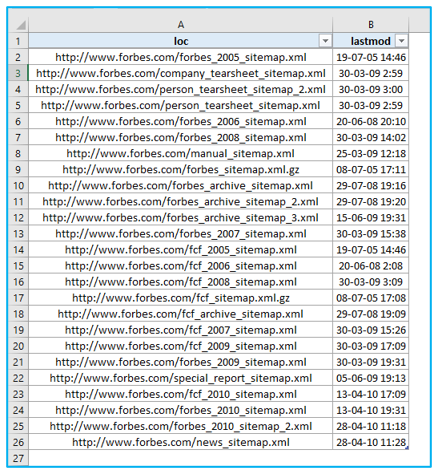The image size is (440, 476).
Task: Select lastmod cell 29-07-08 19:20
Action: (371, 202)
